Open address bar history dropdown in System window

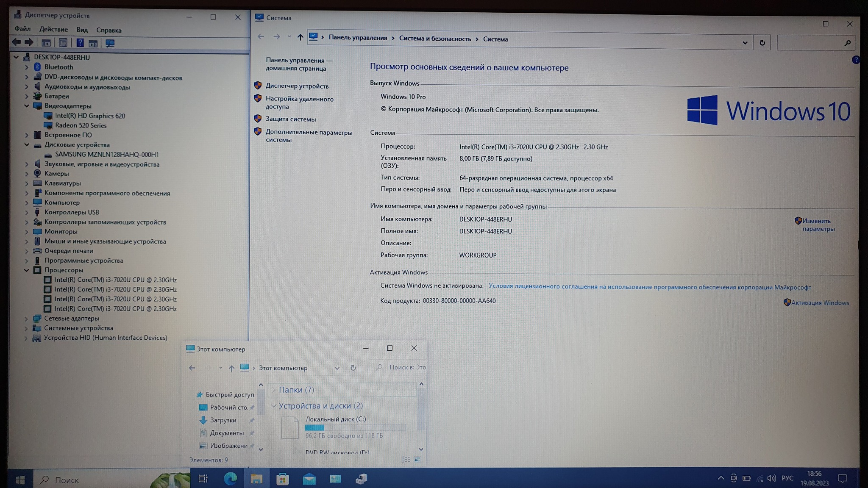[745, 42]
